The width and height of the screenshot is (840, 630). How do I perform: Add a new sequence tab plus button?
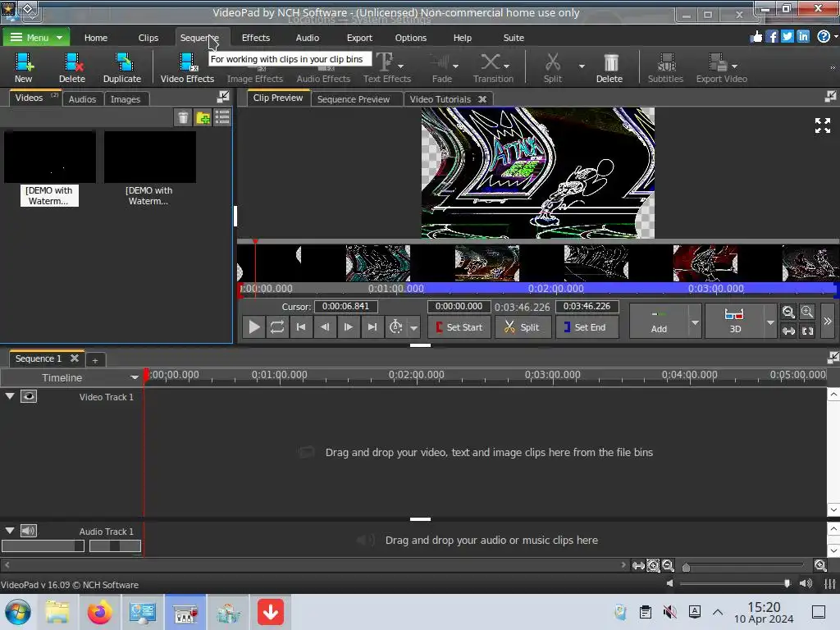tap(95, 360)
